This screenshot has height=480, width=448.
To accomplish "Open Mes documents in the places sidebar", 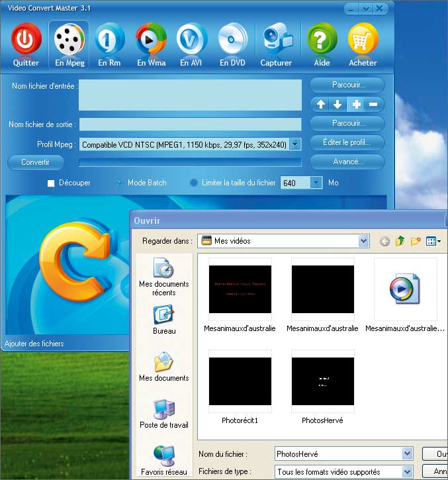I will [163, 367].
